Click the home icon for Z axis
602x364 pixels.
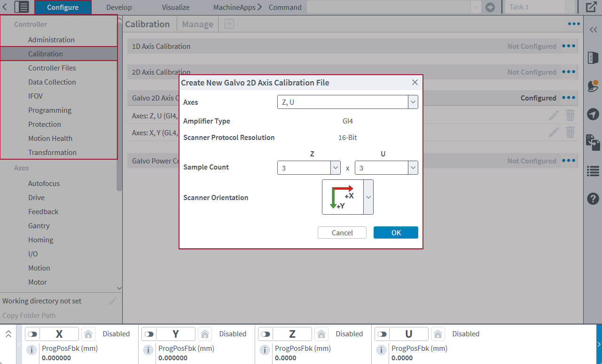click(x=321, y=334)
